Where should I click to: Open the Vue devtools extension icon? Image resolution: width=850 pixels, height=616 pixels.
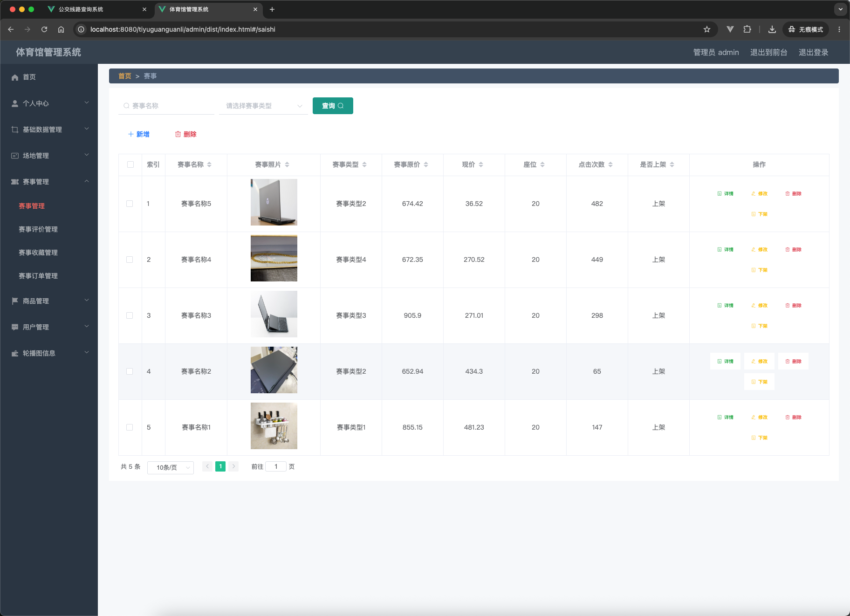tap(730, 29)
